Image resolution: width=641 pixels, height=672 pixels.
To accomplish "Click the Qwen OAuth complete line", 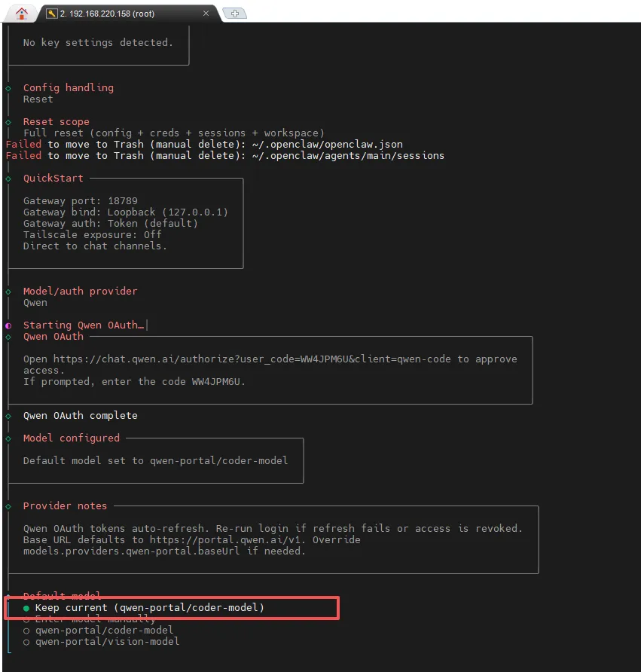I will pyautogui.click(x=80, y=416).
